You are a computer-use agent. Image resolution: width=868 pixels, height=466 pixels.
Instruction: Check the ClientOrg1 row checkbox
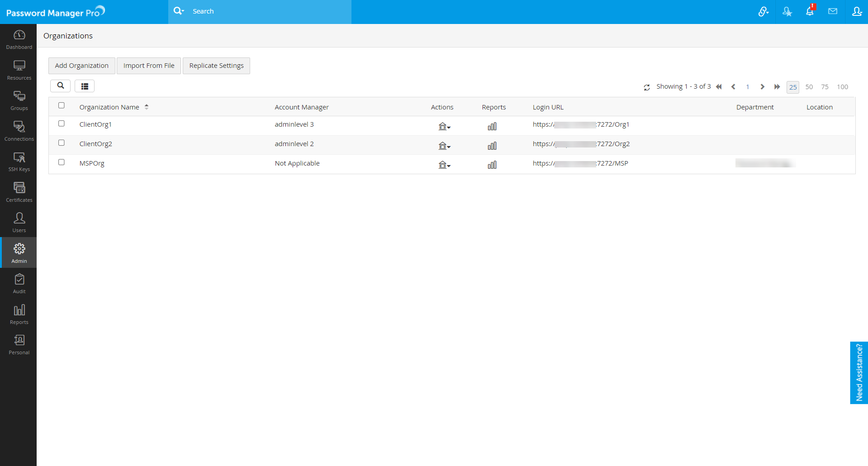(62, 124)
